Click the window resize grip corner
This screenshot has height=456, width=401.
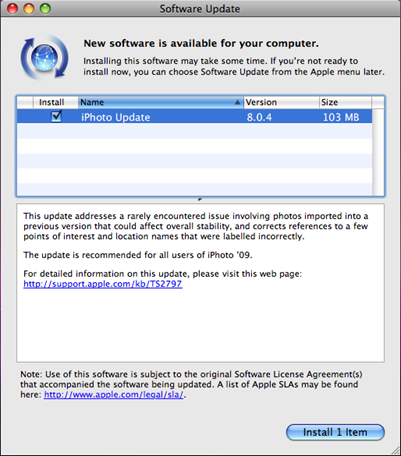(395, 450)
